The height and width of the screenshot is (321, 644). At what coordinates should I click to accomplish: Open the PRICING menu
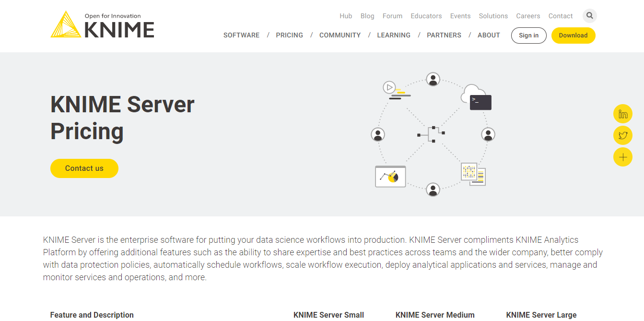coord(290,35)
